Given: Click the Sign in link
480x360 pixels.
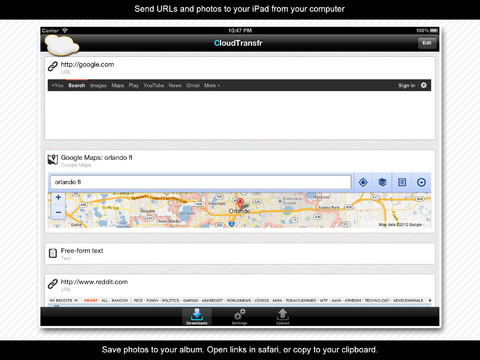Looking at the screenshot, I should tap(407, 85).
